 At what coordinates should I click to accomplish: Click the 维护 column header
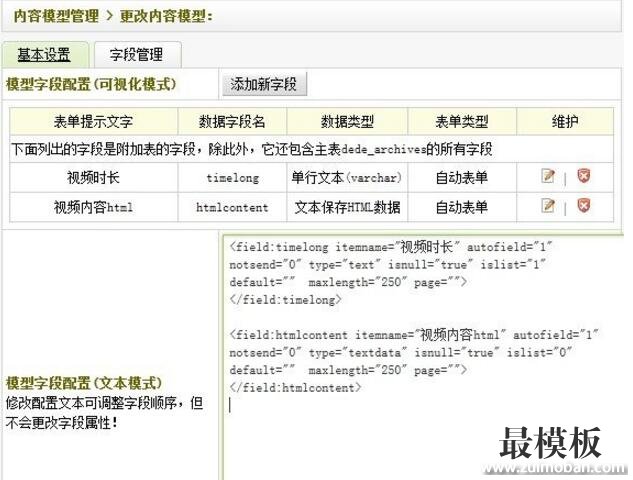[565, 122]
